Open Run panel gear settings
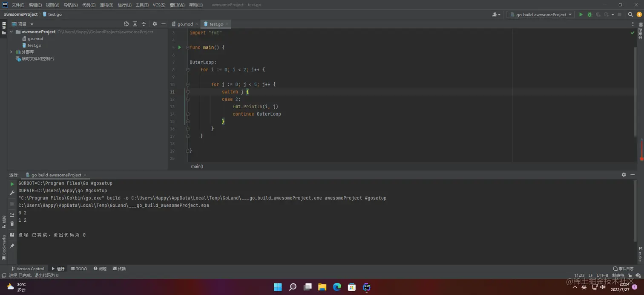This screenshot has height=295, width=644. (x=624, y=175)
